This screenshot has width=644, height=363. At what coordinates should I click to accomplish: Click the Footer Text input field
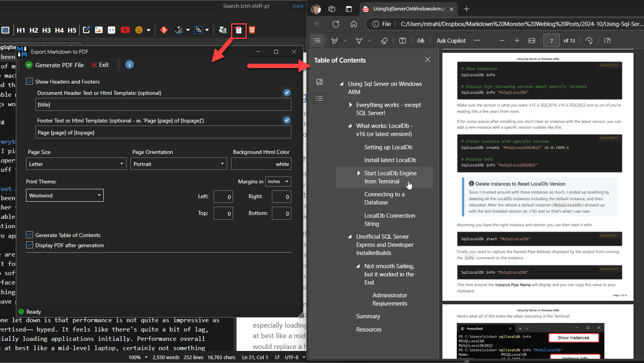(163, 133)
